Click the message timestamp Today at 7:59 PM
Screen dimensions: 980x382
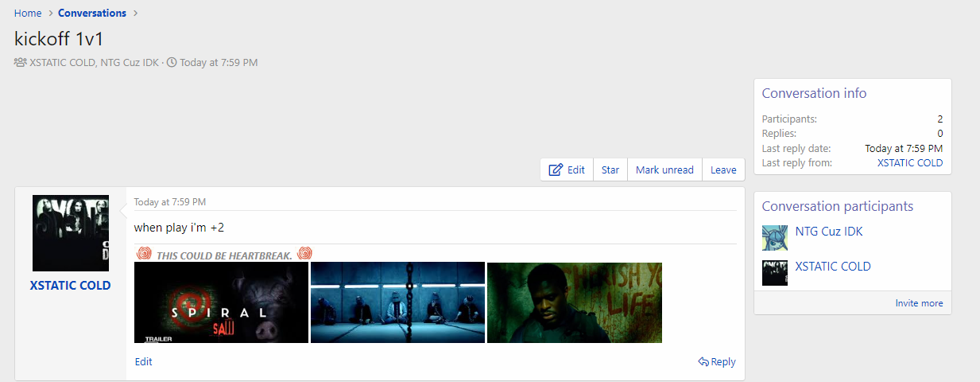point(170,202)
